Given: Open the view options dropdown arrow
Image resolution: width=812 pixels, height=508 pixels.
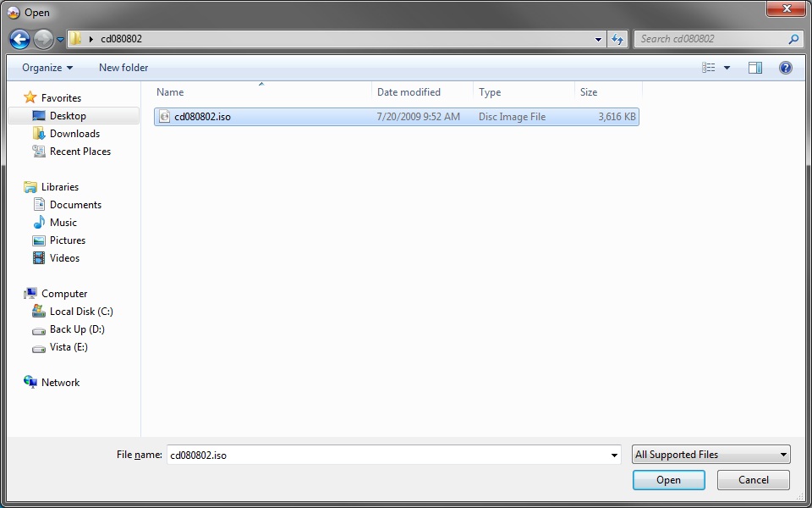Looking at the screenshot, I should (x=727, y=68).
